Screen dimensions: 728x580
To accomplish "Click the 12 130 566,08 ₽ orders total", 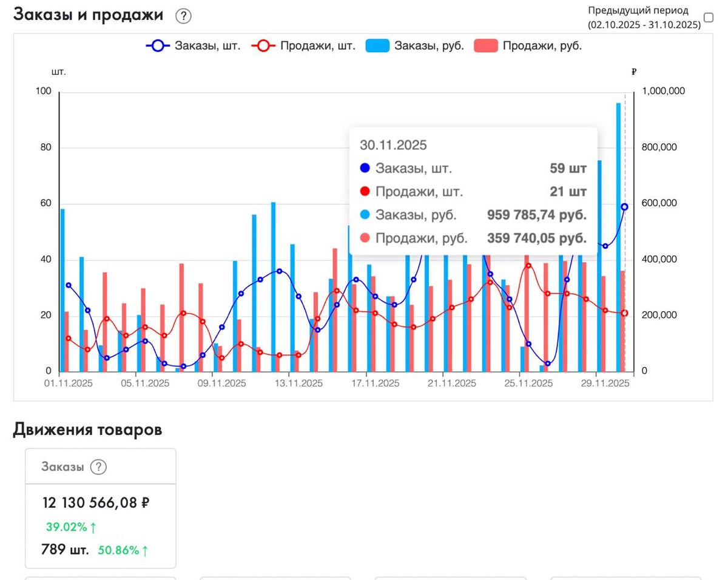I will click(x=96, y=503).
